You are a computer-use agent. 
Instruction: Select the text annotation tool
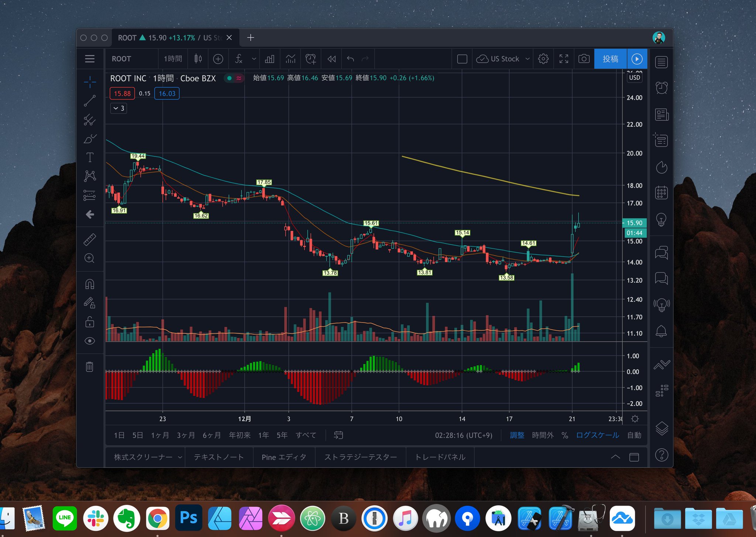click(90, 157)
